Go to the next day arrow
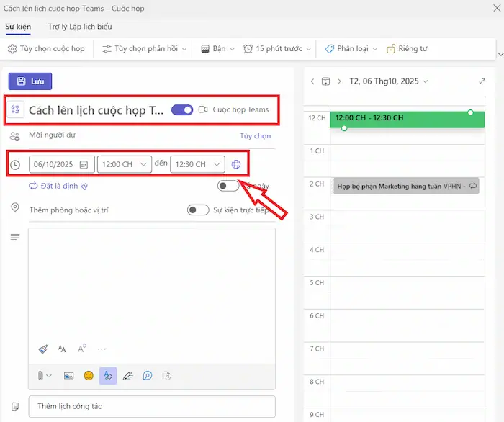 click(x=339, y=81)
